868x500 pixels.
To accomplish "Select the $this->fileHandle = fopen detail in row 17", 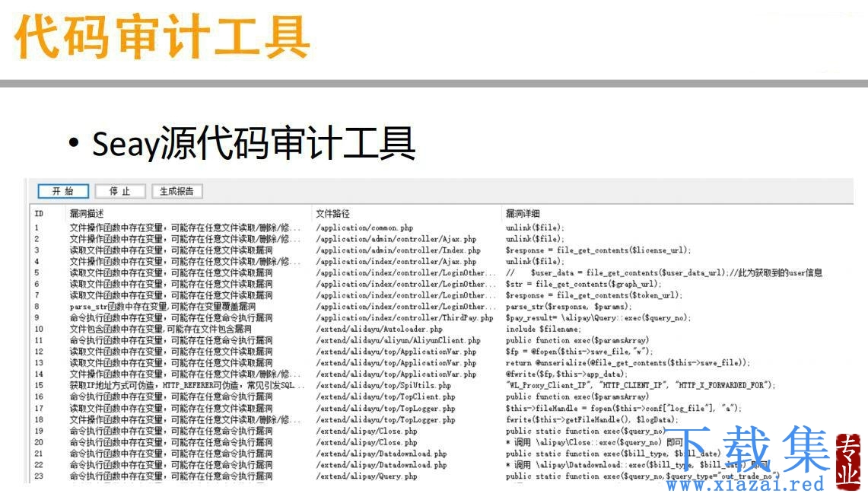I will pyautogui.click(x=623, y=408).
